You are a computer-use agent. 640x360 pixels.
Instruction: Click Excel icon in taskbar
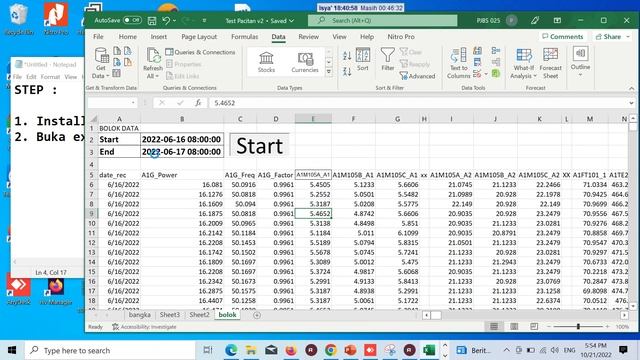point(429,350)
